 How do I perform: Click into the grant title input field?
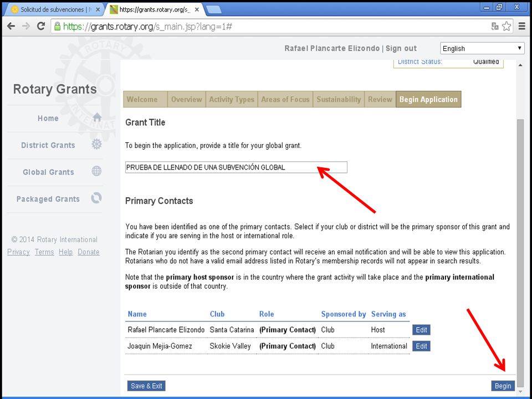click(x=236, y=167)
